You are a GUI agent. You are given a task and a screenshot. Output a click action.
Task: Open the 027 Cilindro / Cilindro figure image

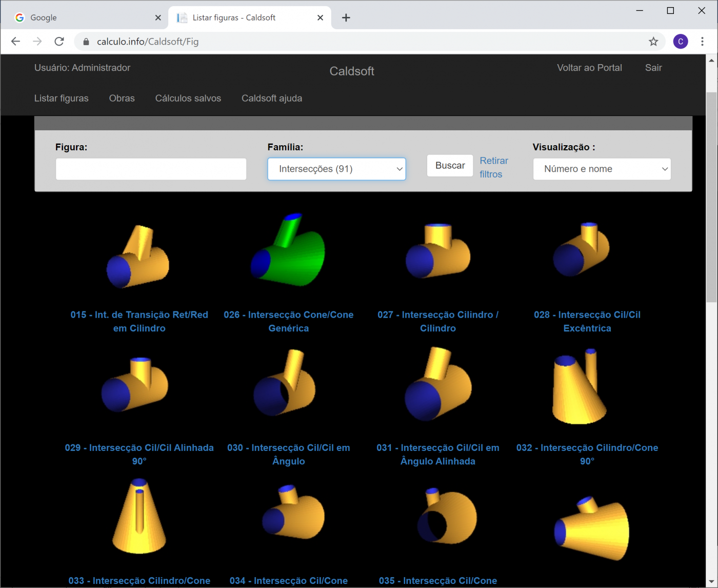tap(437, 251)
